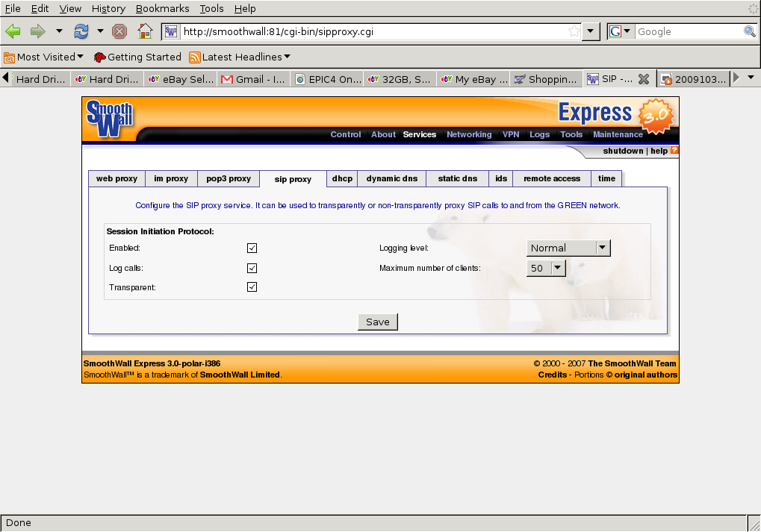Screen dimensions: 761x532
Task: Open the Logging level dropdown
Action: pyautogui.click(x=568, y=248)
